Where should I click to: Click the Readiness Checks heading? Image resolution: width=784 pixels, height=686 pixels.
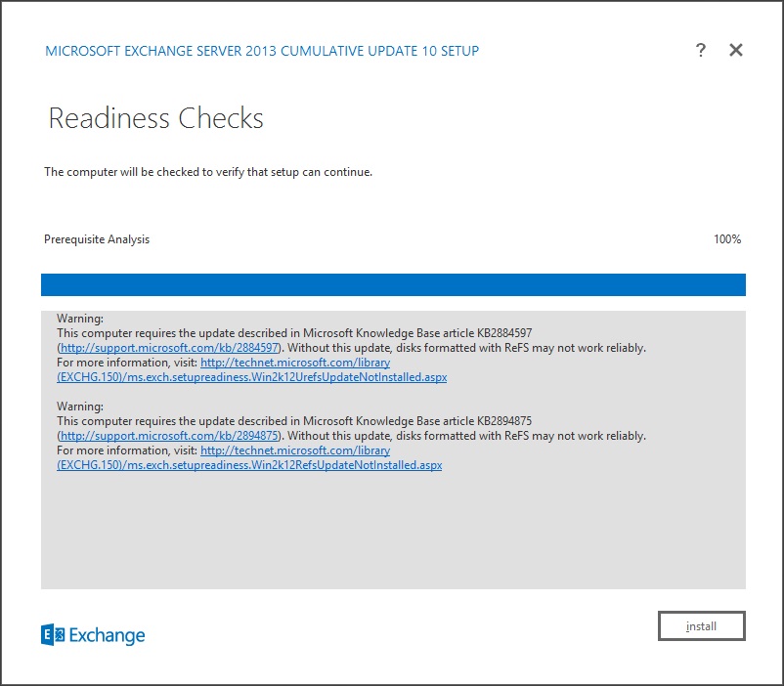pyautogui.click(x=156, y=119)
